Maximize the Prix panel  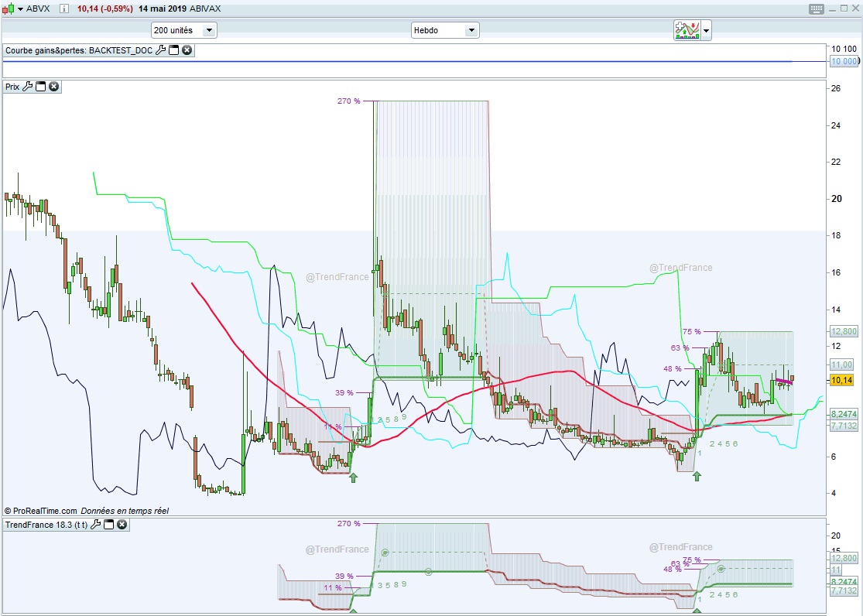click(x=41, y=87)
